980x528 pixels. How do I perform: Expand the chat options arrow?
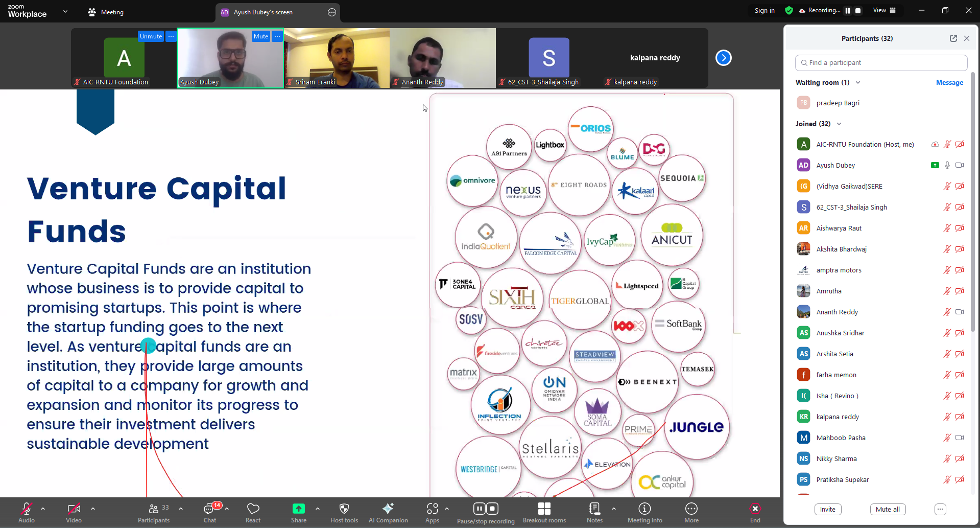[227, 509]
